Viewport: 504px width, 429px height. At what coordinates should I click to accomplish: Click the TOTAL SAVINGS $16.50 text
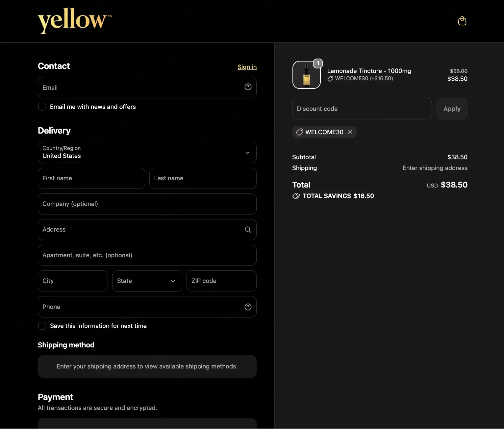(338, 196)
